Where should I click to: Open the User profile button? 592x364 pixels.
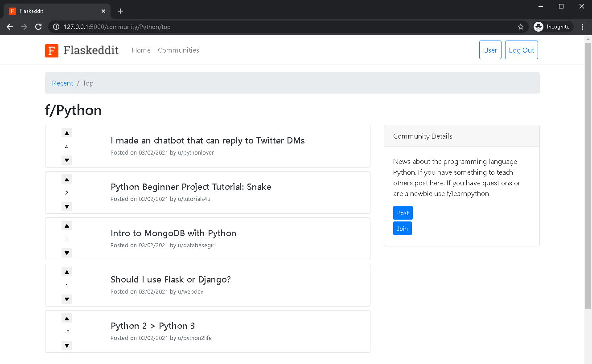490,50
